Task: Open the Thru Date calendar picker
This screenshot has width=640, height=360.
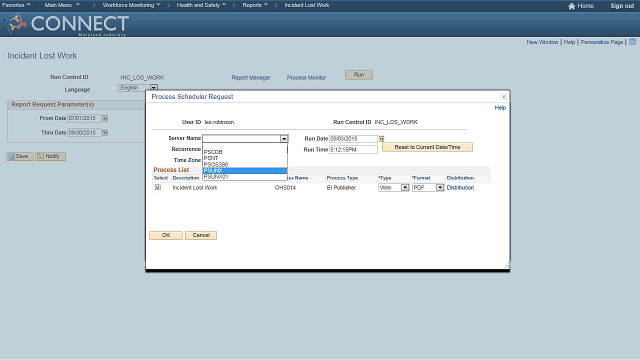Action: point(105,133)
